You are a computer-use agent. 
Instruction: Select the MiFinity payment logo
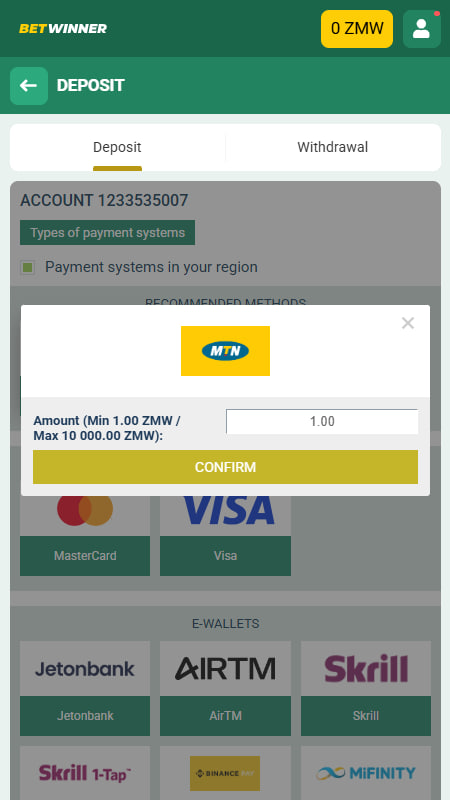coord(366,773)
